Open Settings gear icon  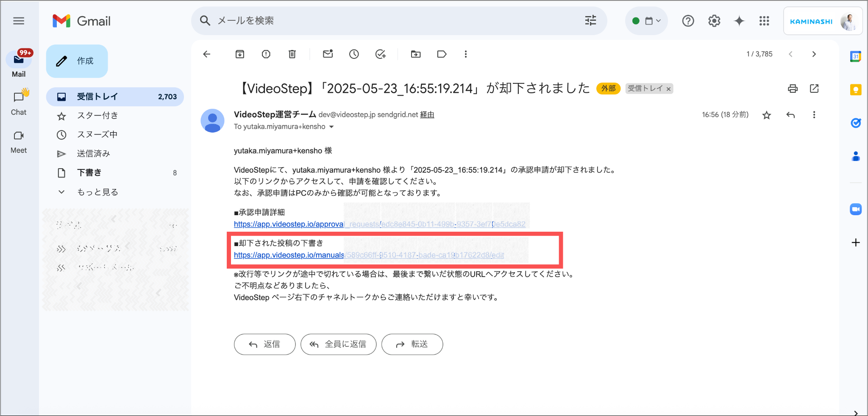[x=714, y=21]
